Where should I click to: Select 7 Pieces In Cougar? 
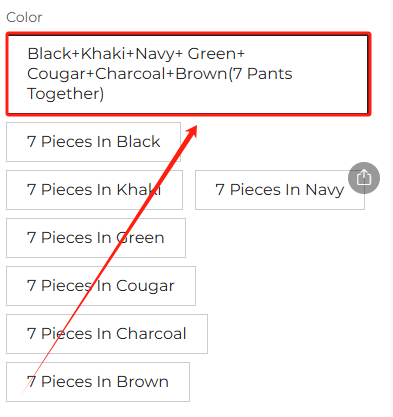point(101,286)
